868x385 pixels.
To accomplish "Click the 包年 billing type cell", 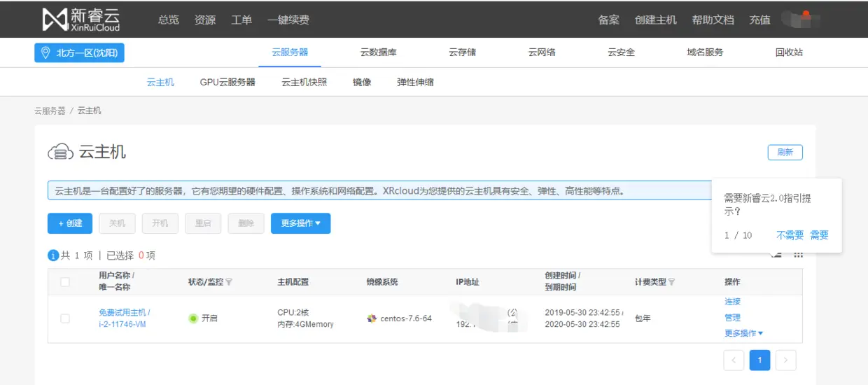I will point(643,318).
